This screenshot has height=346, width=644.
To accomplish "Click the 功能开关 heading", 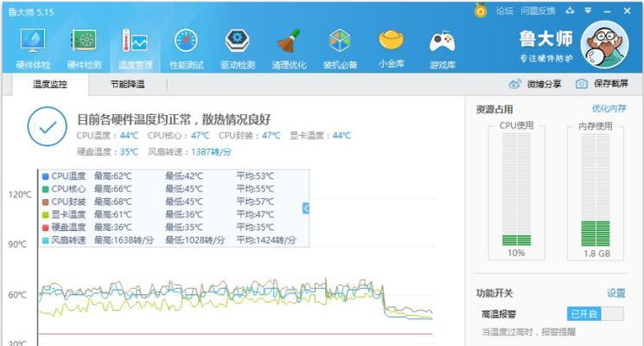I will (494, 293).
